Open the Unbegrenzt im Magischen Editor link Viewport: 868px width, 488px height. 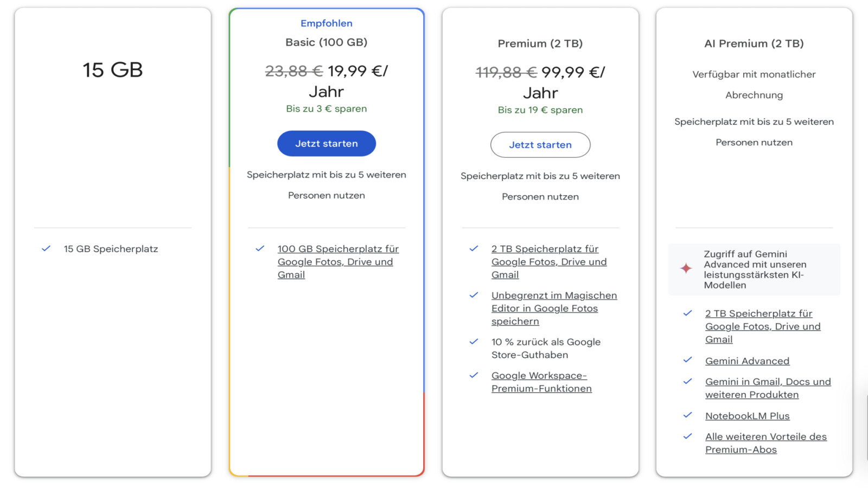click(x=554, y=308)
